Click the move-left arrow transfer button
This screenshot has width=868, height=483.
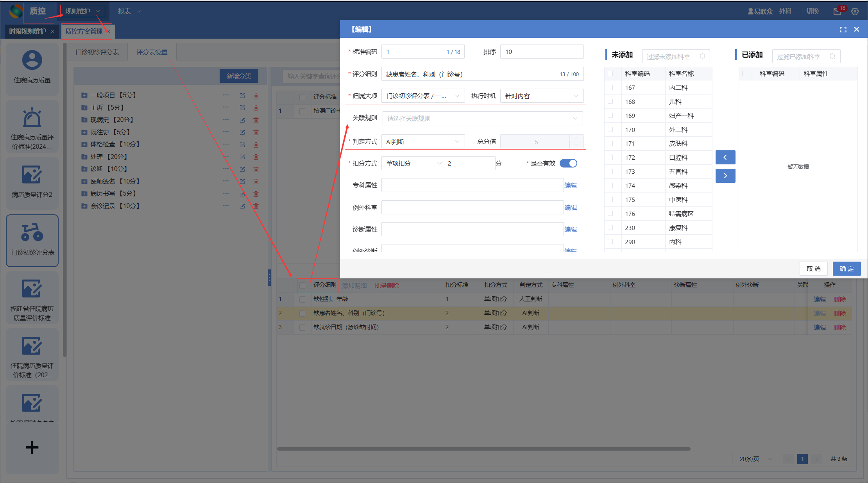(725, 157)
